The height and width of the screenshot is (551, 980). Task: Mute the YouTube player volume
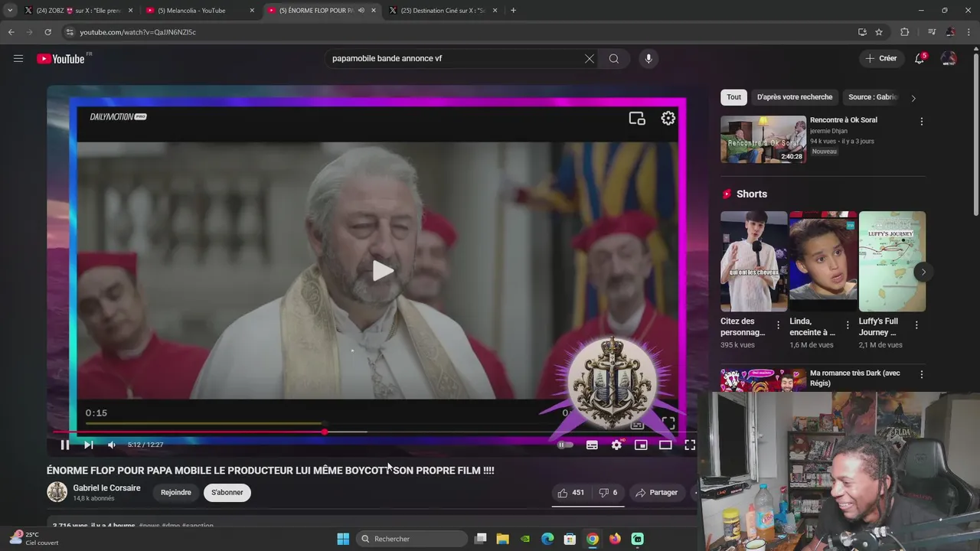pos(112,445)
